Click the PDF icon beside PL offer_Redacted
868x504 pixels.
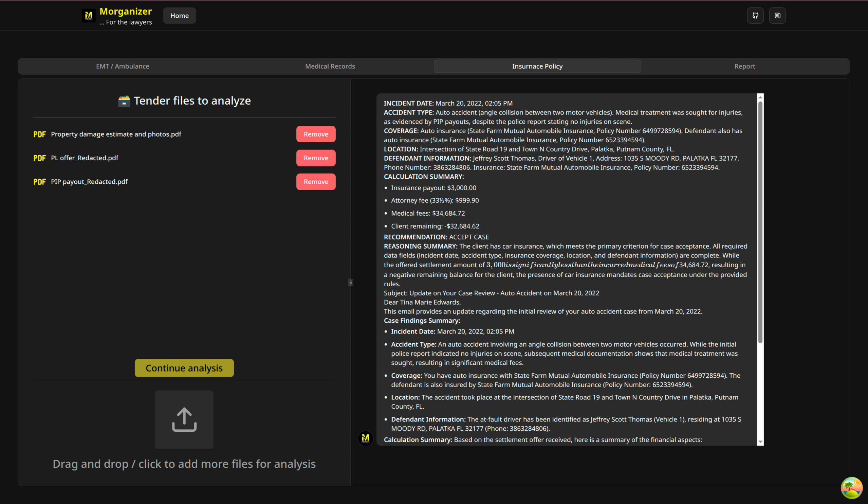[x=40, y=158]
